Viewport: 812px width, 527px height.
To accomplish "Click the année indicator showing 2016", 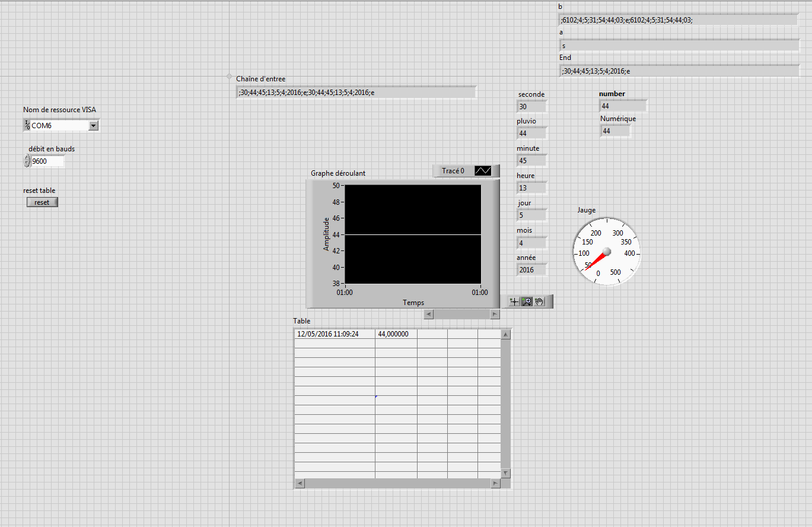I will pyautogui.click(x=531, y=270).
